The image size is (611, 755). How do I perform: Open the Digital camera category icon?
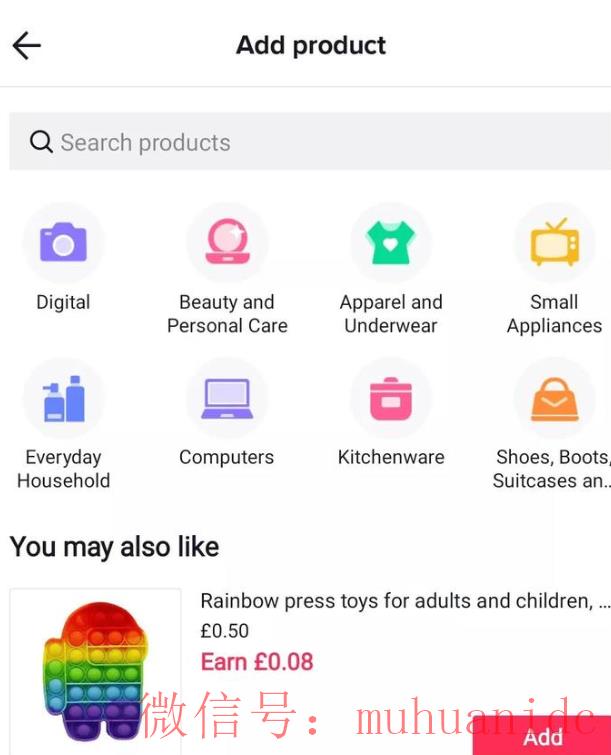click(63, 243)
